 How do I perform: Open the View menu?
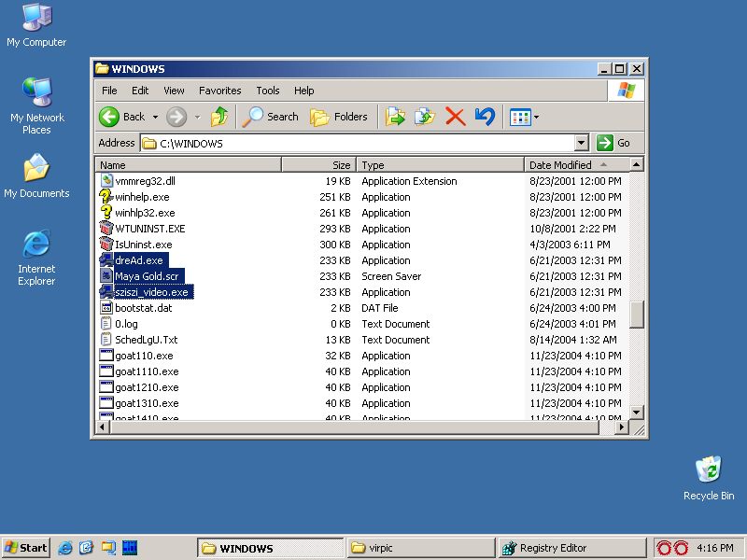(174, 91)
